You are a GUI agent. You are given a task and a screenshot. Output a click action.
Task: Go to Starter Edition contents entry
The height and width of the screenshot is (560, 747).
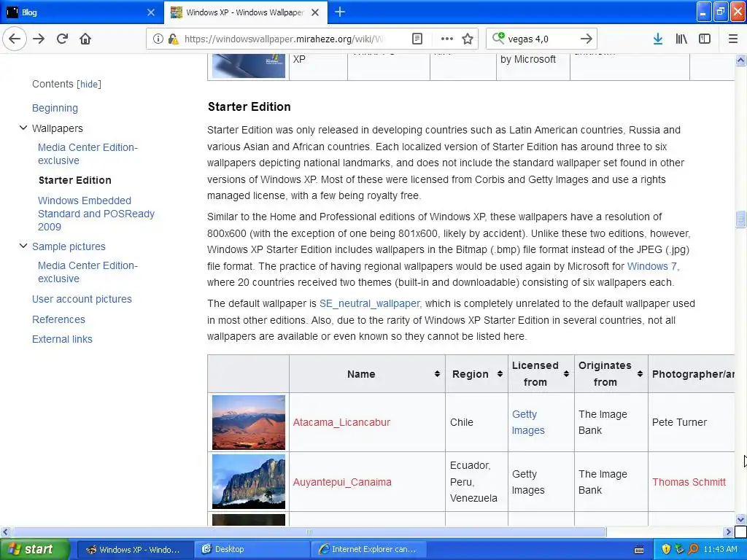click(75, 180)
